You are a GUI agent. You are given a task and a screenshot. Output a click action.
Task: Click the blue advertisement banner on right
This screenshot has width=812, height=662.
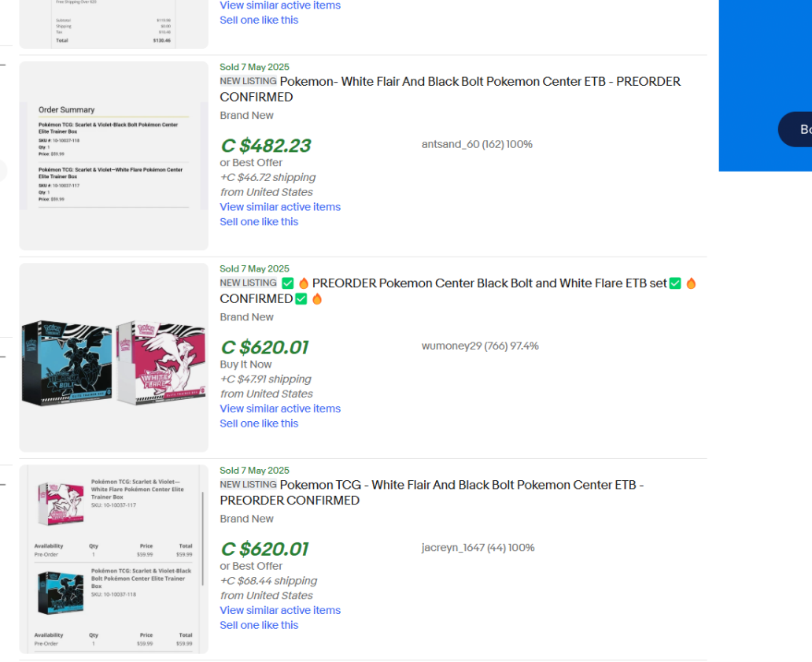pyautogui.click(x=766, y=86)
